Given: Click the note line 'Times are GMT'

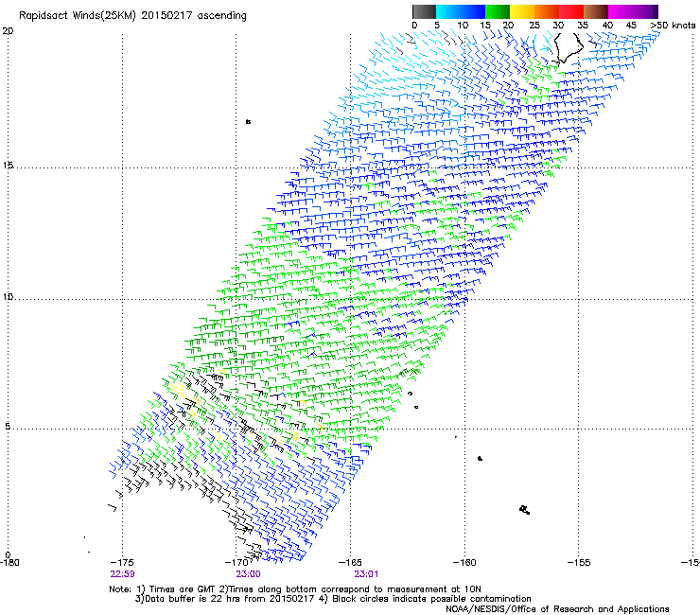Looking at the screenshot, I should pos(183,589).
